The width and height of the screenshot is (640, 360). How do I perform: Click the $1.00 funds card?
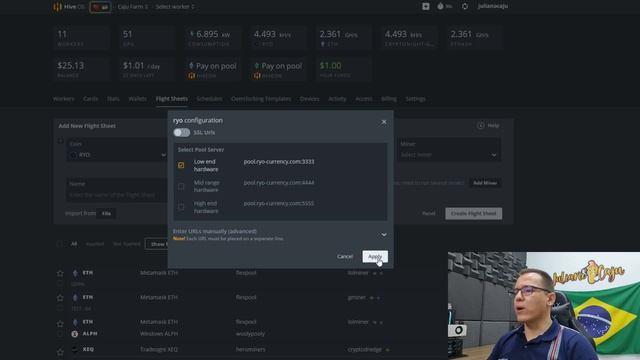pyautogui.click(x=344, y=69)
